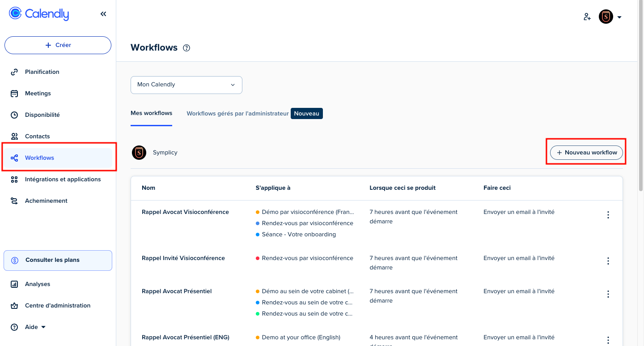This screenshot has height=346, width=644.
Task: Expand the Mon Calendly dropdown
Action: coord(186,85)
